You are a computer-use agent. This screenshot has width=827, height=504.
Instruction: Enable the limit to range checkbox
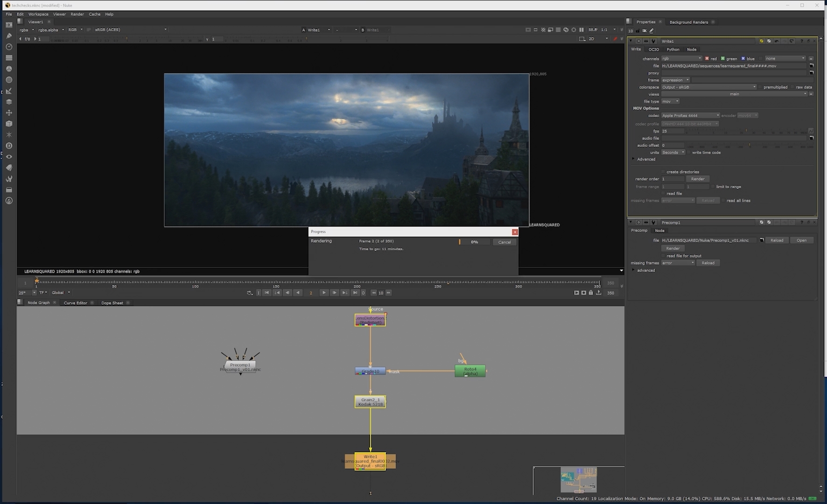pyautogui.click(x=713, y=187)
